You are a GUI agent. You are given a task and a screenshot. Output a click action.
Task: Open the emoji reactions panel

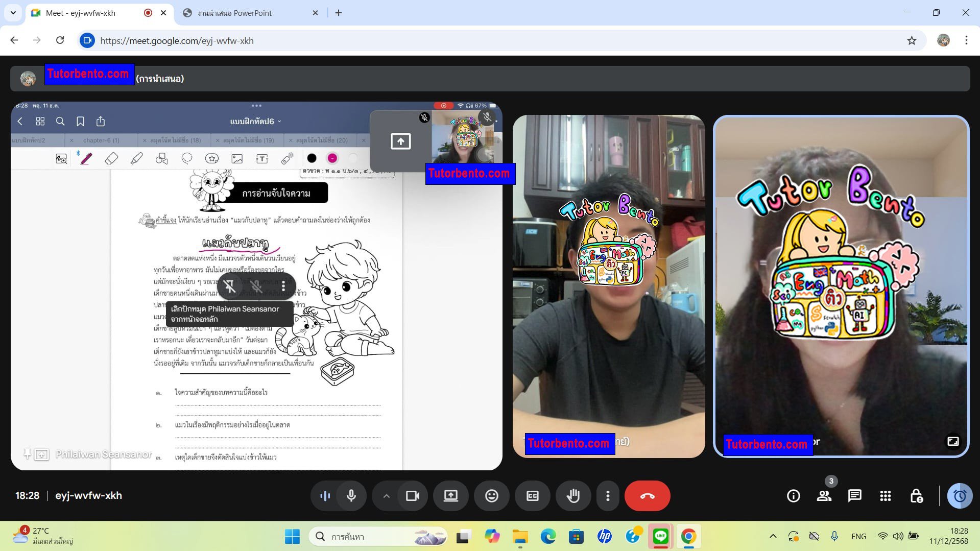point(491,495)
